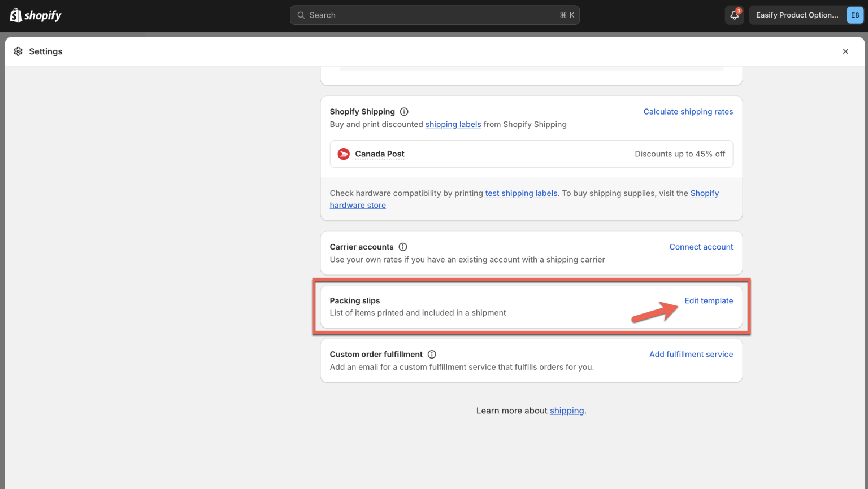The width and height of the screenshot is (868, 489).
Task: Click the Shopify logo in header
Action: tap(36, 15)
